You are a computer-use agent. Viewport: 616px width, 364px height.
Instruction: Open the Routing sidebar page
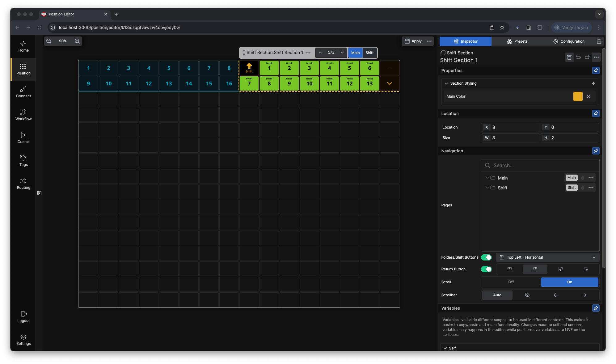pyautogui.click(x=23, y=184)
